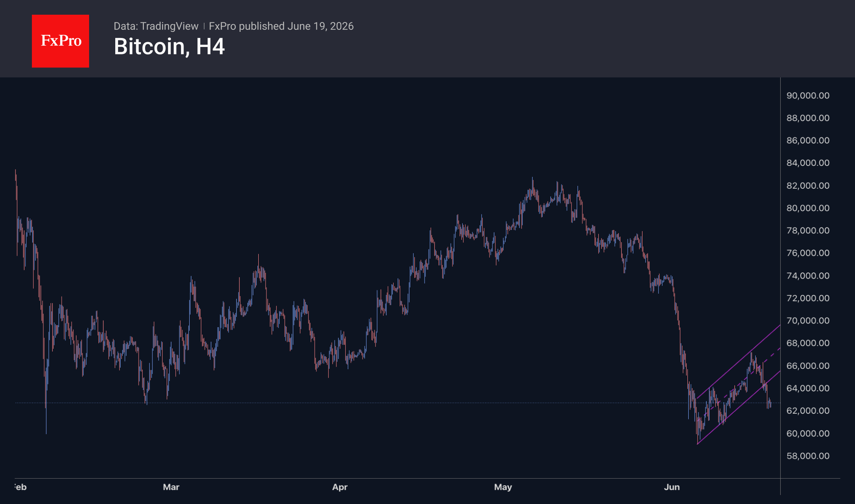Click the 74,000.00 price axis label

(x=808, y=276)
